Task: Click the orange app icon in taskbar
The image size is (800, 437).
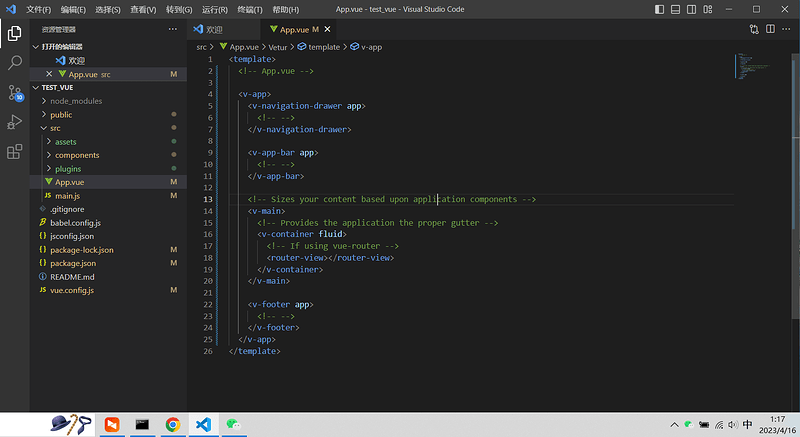Action: (x=112, y=424)
